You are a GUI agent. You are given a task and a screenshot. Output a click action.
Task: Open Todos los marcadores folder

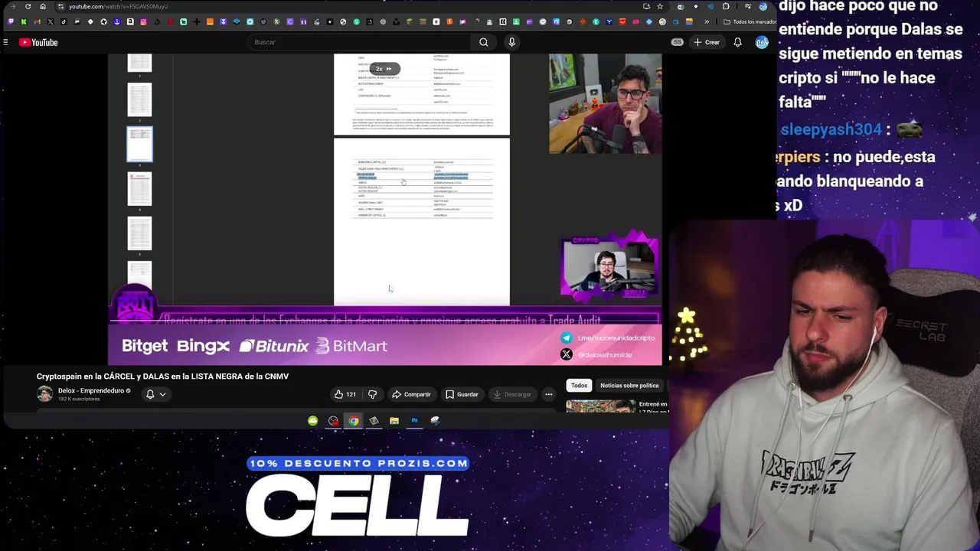point(750,21)
